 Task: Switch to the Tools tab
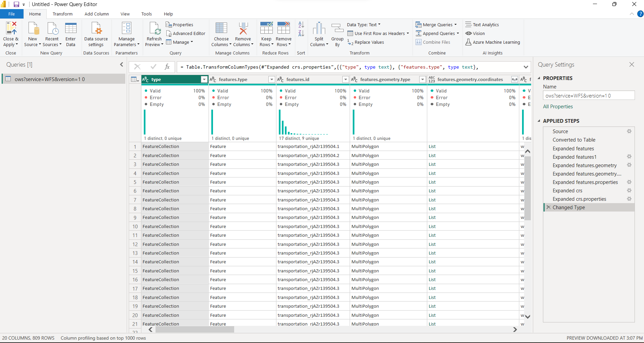coord(146,14)
